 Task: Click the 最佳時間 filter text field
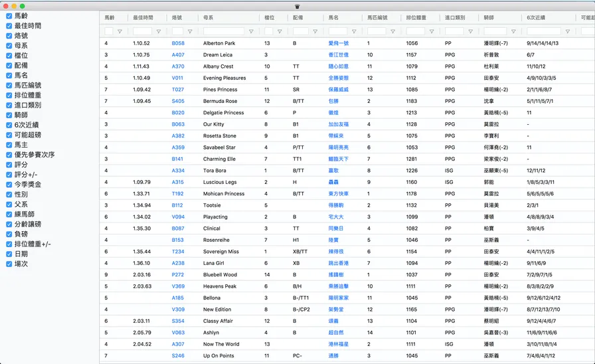tap(142, 31)
